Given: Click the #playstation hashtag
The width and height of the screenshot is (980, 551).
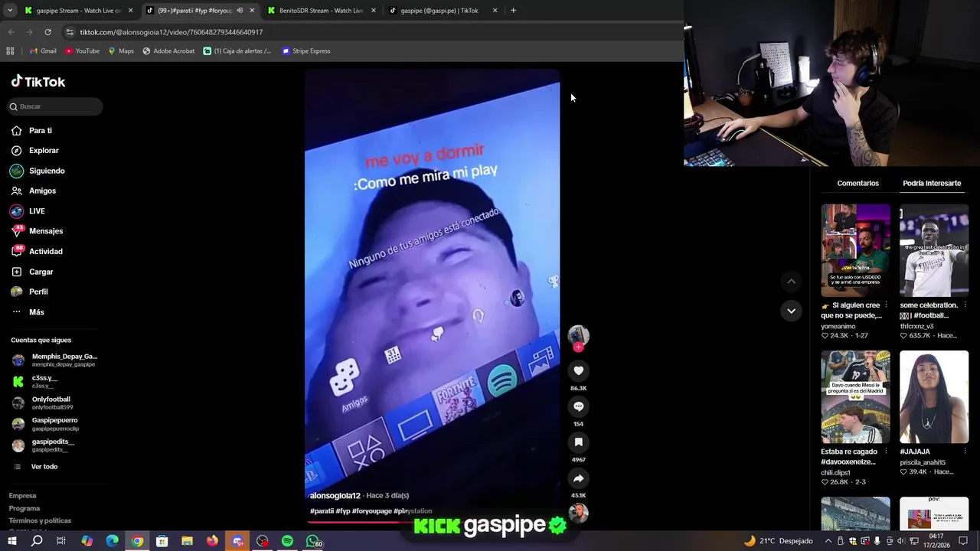Looking at the screenshot, I should point(413,511).
